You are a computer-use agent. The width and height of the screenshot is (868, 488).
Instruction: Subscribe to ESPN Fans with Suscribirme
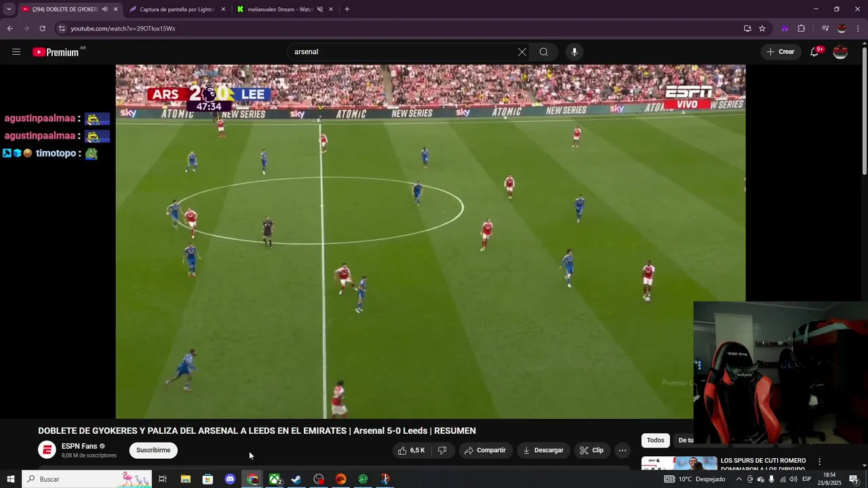pyautogui.click(x=153, y=450)
